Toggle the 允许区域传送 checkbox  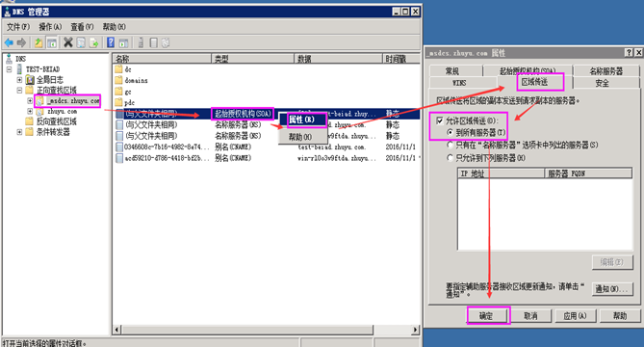click(x=440, y=120)
